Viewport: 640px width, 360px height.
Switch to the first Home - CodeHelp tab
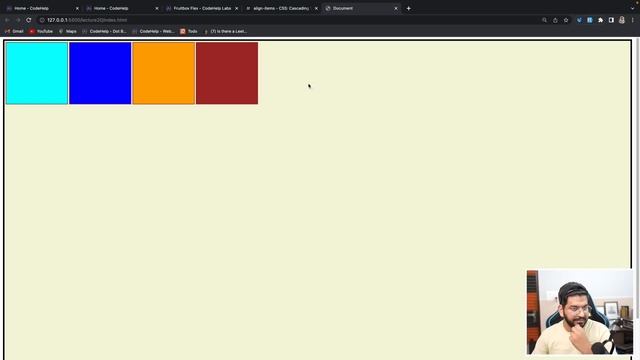coord(43,8)
